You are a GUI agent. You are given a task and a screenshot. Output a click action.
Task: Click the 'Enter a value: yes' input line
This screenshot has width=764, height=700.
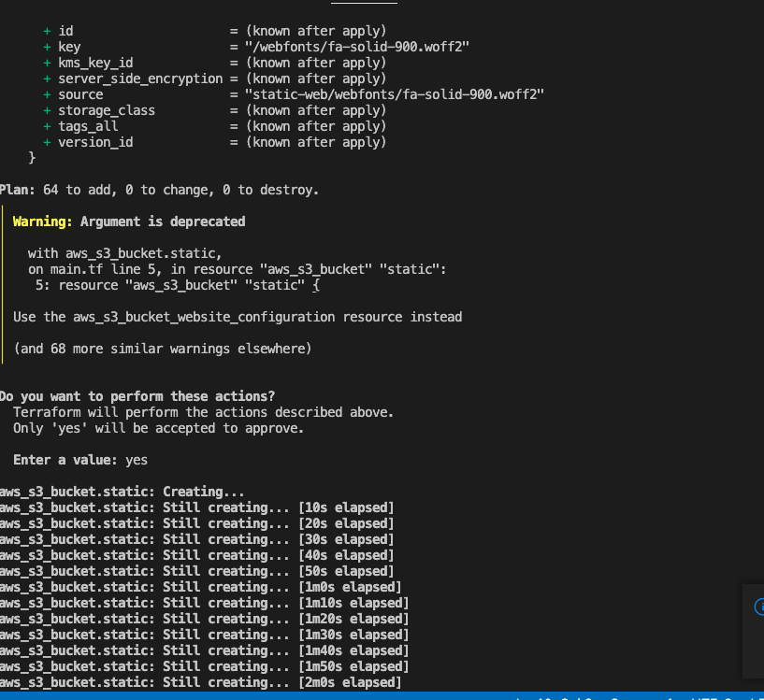click(79, 459)
